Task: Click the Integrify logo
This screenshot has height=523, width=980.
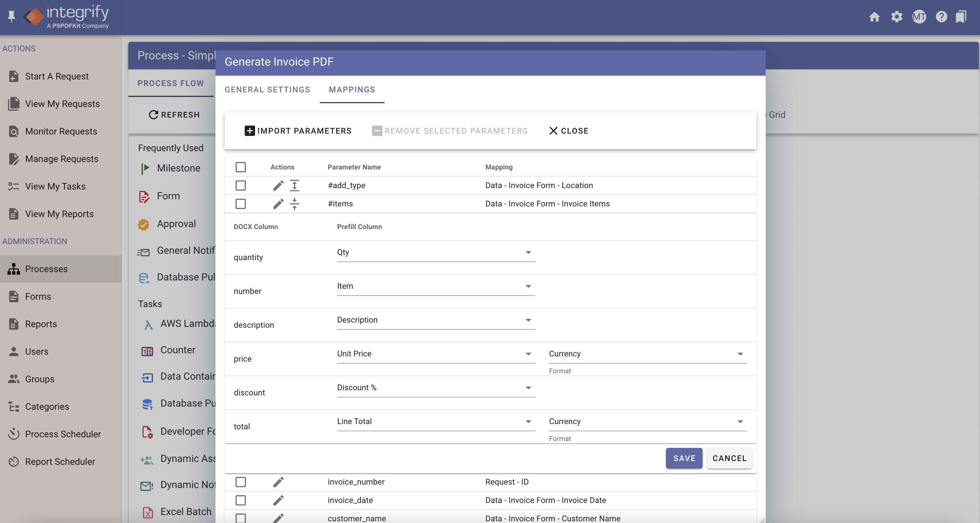Action: point(66,17)
